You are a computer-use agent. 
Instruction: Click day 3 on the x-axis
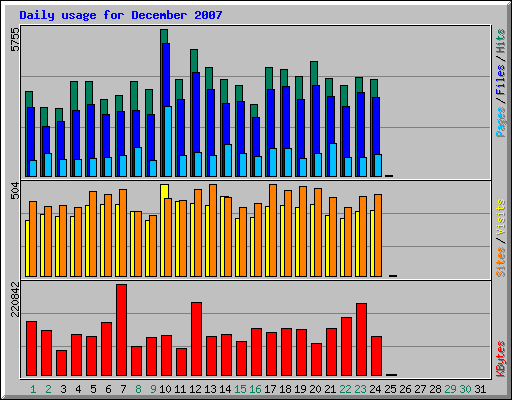(x=63, y=389)
